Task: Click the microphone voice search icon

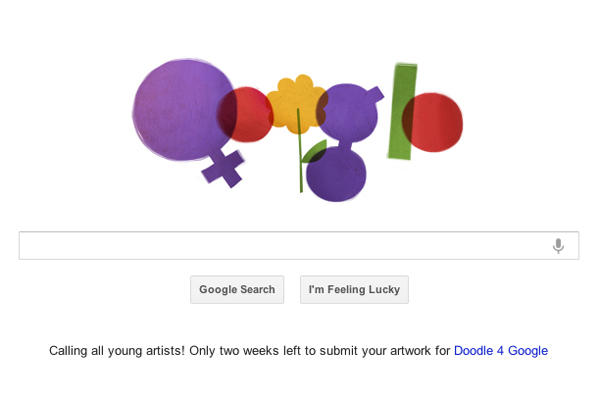Action: tap(558, 246)
